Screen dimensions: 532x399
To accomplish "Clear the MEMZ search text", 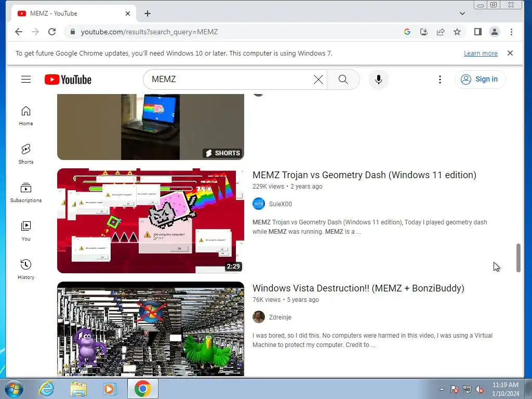I will tap(318, 79).
